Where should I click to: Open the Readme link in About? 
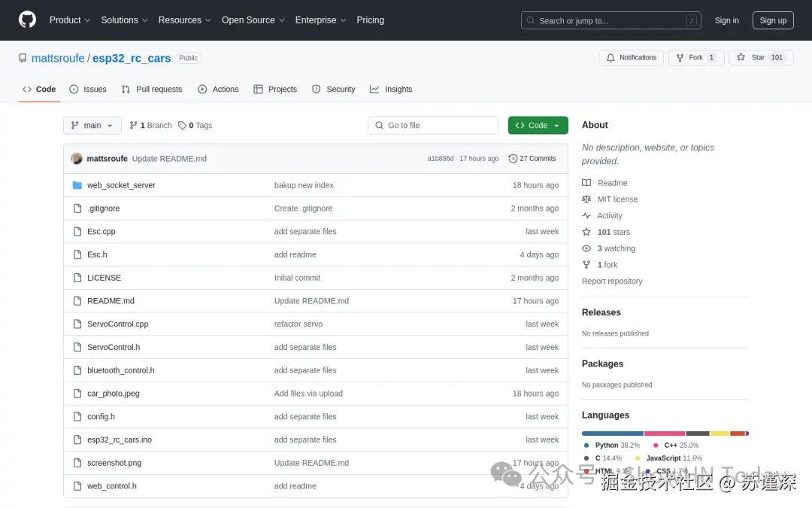coord(604,183)
